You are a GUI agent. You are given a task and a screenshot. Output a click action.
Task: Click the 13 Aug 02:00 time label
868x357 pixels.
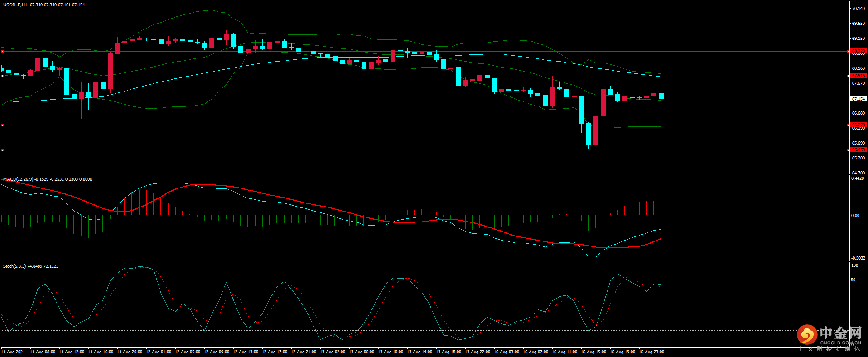click(x=333, y=352)
